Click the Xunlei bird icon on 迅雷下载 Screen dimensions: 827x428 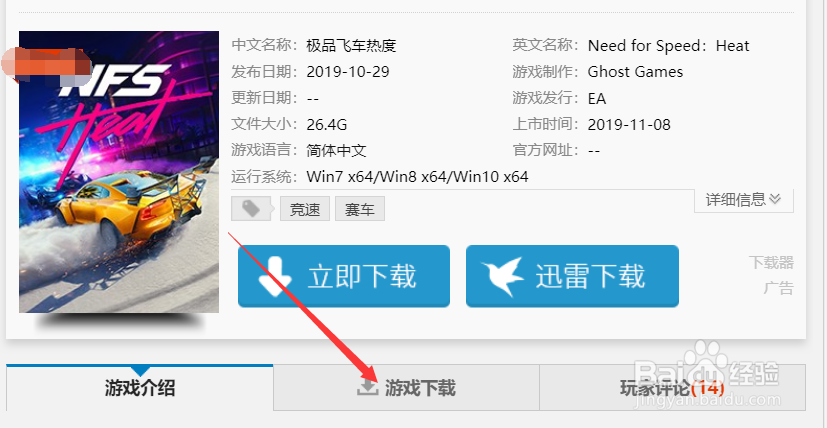(x=503, y=277)
